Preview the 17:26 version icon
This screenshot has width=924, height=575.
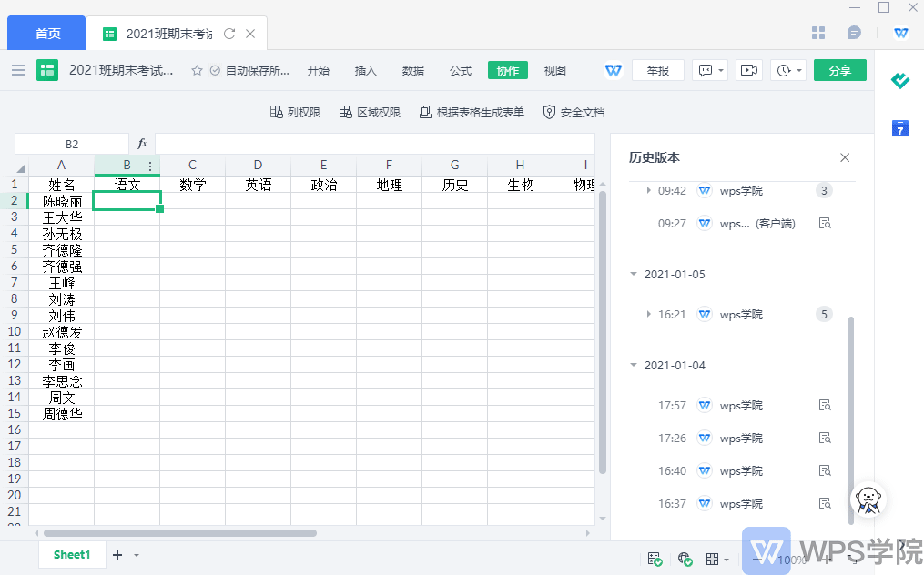tap(825, 438)
